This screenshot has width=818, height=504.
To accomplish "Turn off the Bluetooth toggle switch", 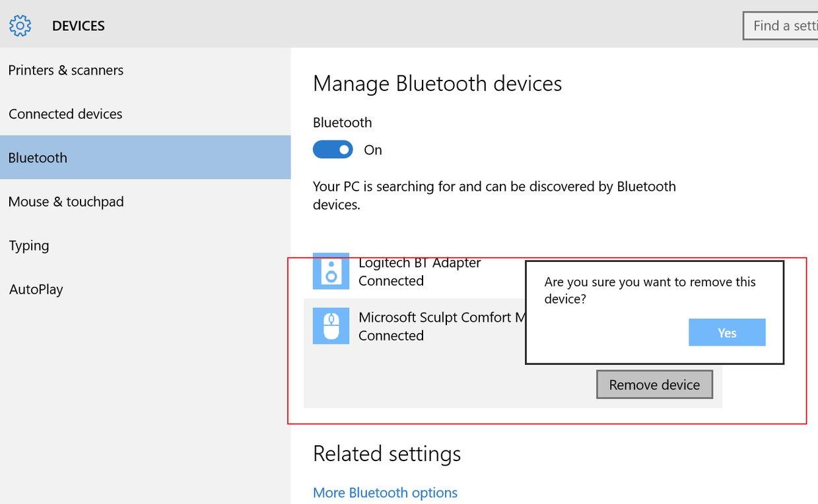I will 333,150.
